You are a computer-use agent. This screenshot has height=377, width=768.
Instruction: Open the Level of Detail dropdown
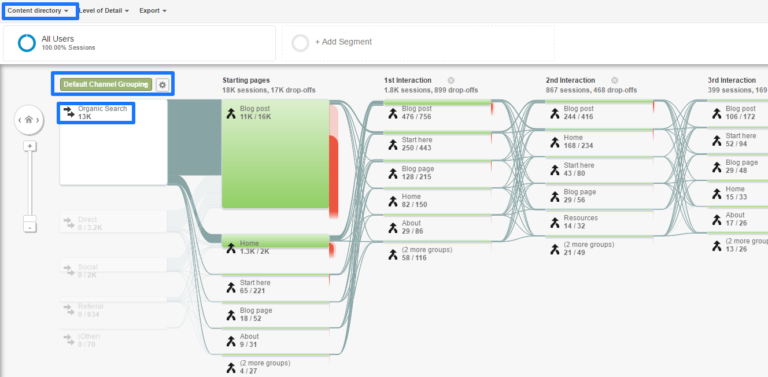pyautogui.click(x=104, y=10)
